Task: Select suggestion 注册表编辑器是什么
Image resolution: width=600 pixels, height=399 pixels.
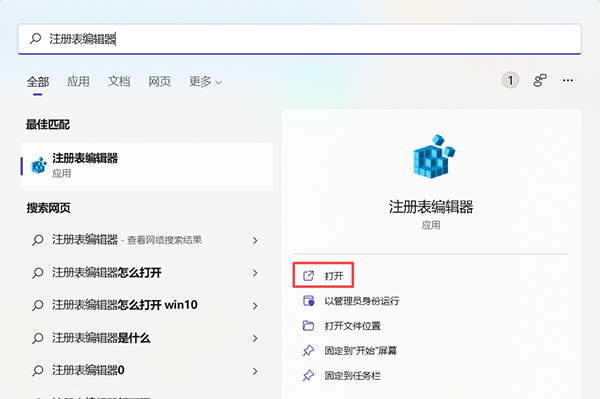Action: point(101,338)
